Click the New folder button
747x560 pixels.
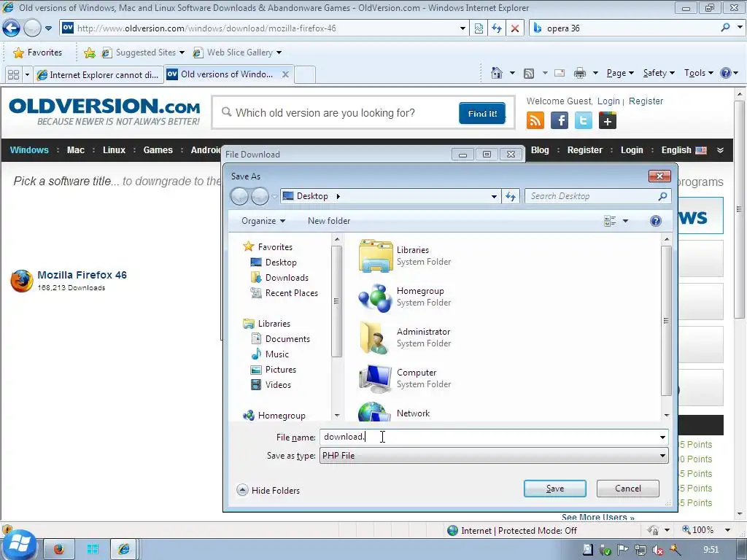329,221
